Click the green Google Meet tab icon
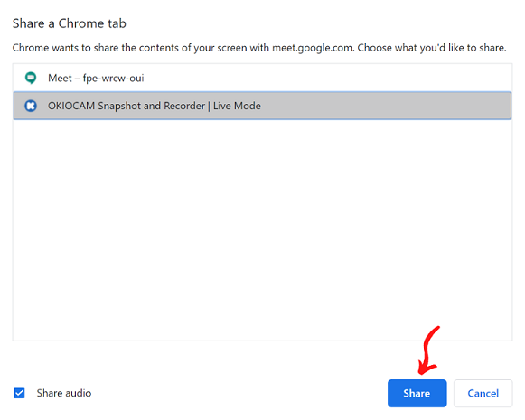 tap(31, 78)
